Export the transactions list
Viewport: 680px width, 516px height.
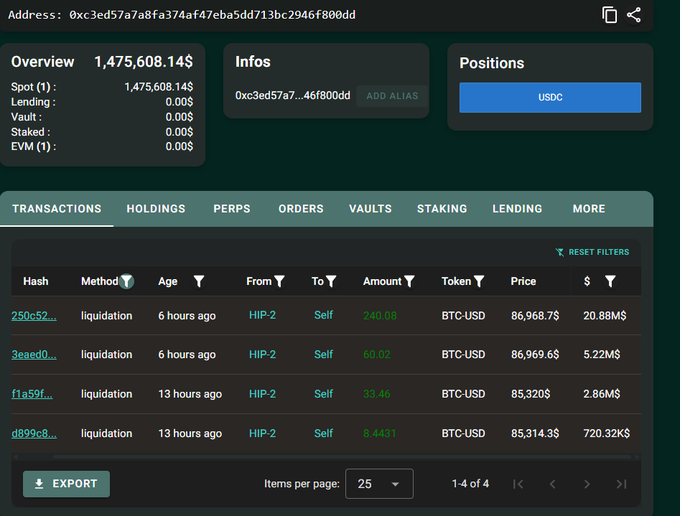66,484
